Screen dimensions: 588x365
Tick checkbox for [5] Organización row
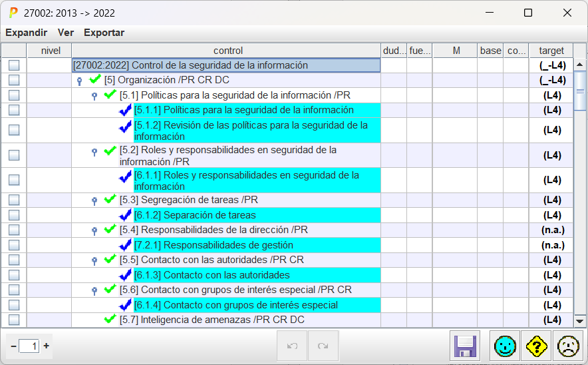14,80
